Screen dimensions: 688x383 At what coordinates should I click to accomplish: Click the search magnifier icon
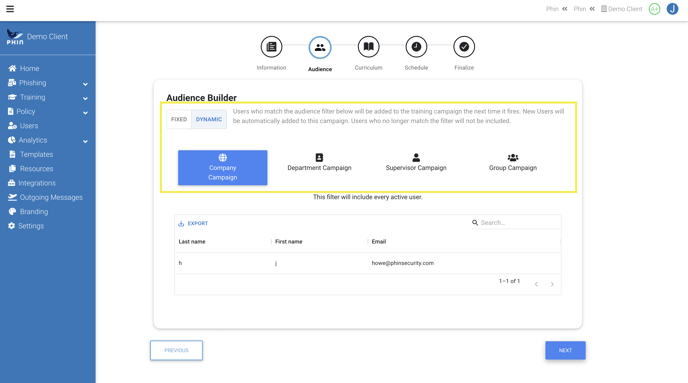[475, 223]
